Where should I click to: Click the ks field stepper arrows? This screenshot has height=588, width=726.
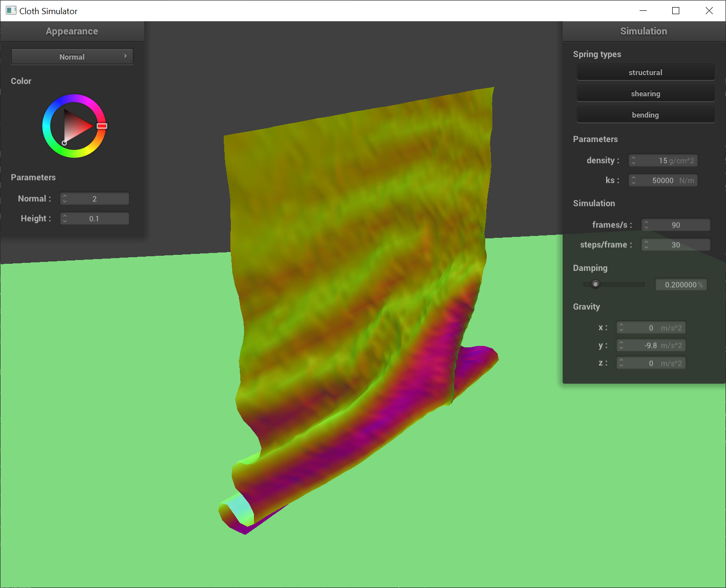coord(633,180)
